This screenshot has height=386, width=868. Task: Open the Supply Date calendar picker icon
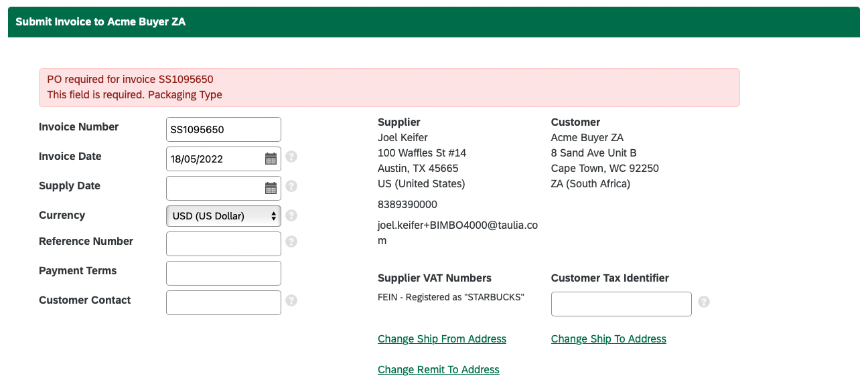click(x=271, y=188)
